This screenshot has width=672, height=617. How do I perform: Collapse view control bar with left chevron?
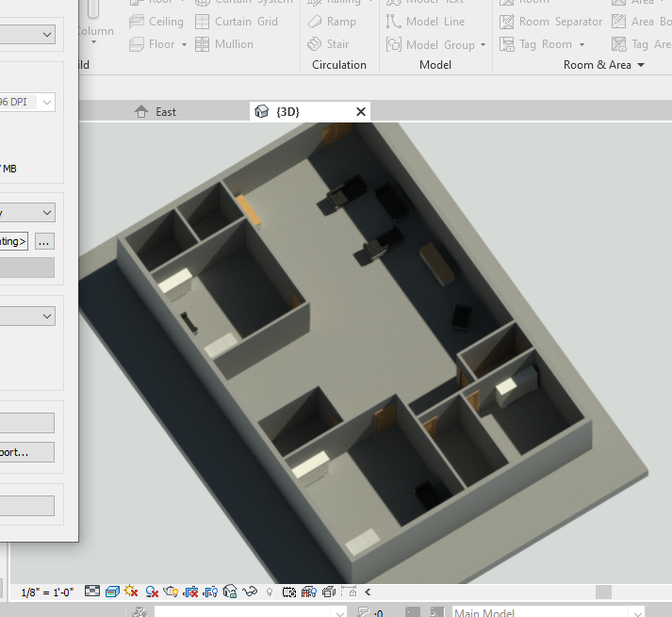368,593
